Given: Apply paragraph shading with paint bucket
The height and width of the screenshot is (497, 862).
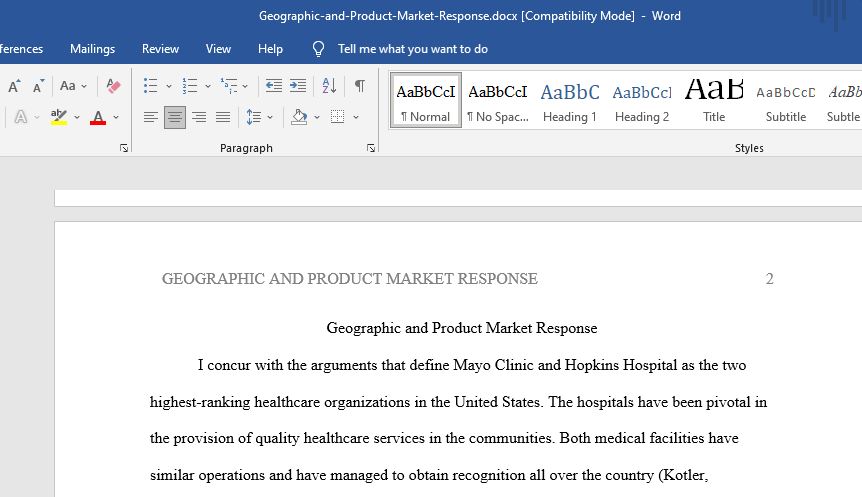Looking at the screenshot, I should (299, 117).
